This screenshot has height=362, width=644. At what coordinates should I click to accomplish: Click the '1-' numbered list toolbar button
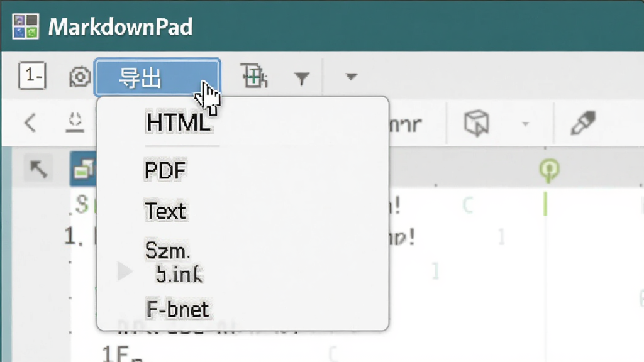click(32, 76)
